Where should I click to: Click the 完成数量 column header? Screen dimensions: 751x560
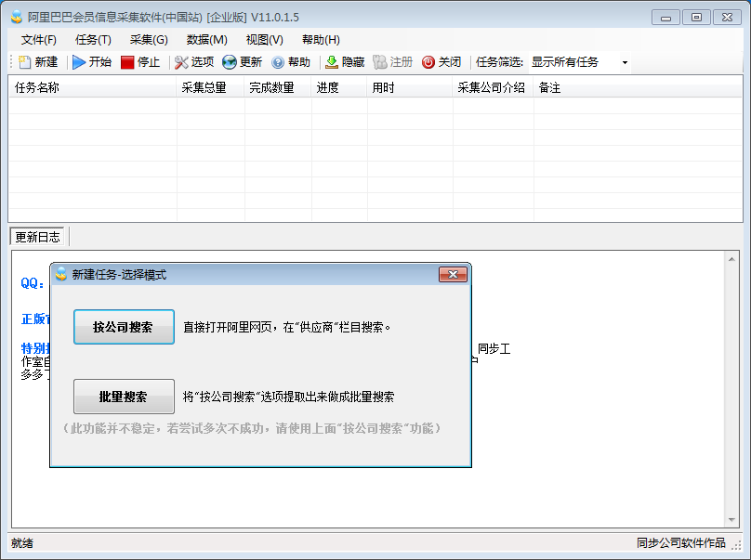click(278, 87)
